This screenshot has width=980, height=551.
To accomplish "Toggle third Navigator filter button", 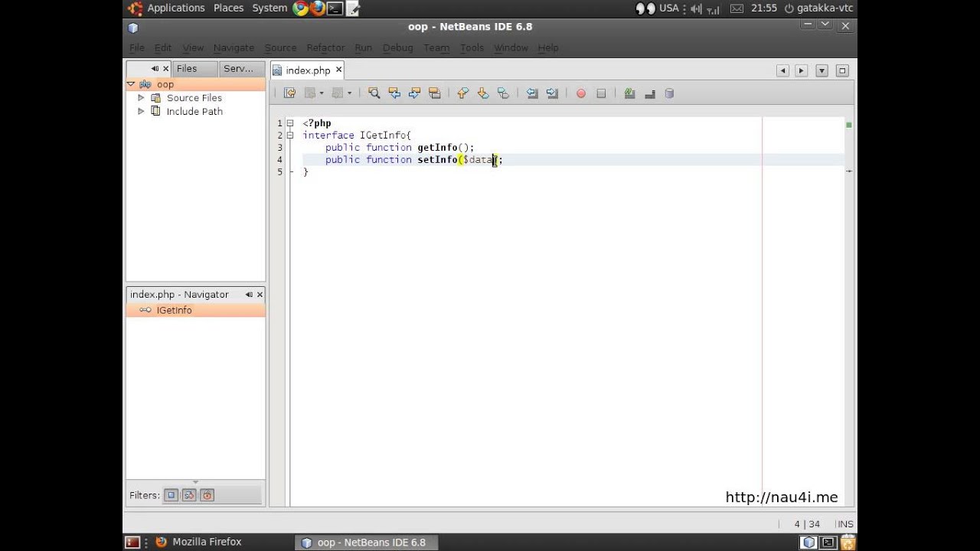I will 207,495.
